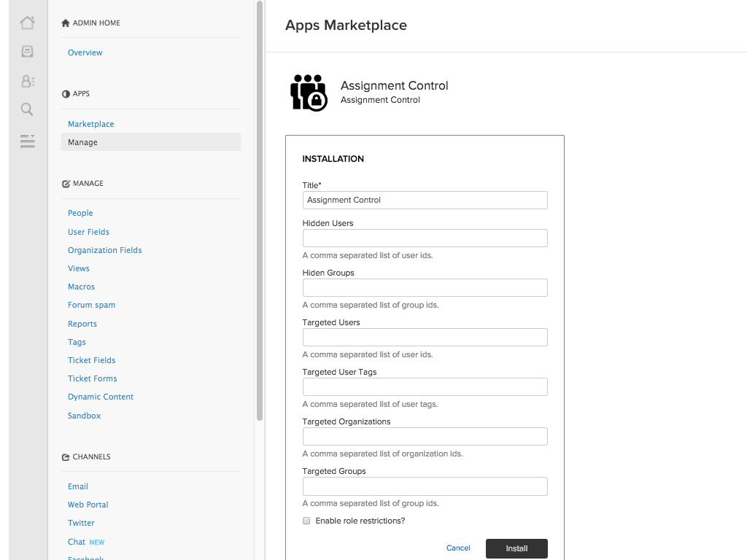Switch to the Manage apps page
The width and height of the screenshot is (747, 560).
click(82, 142)
